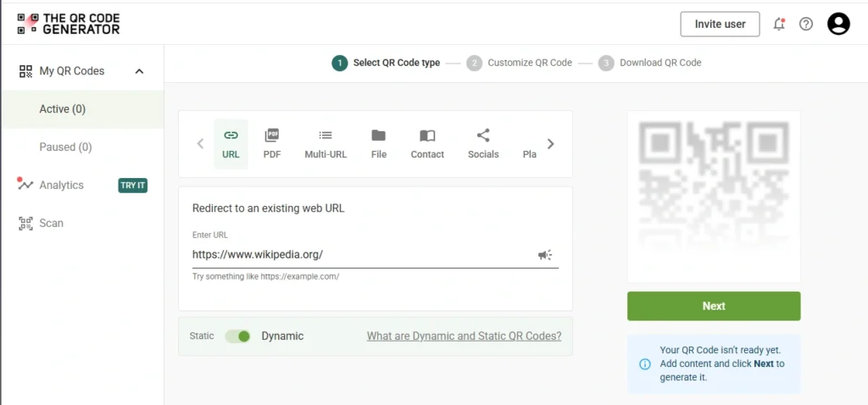Click 'Try something like https://example.com/' hint

coord(265,276)
